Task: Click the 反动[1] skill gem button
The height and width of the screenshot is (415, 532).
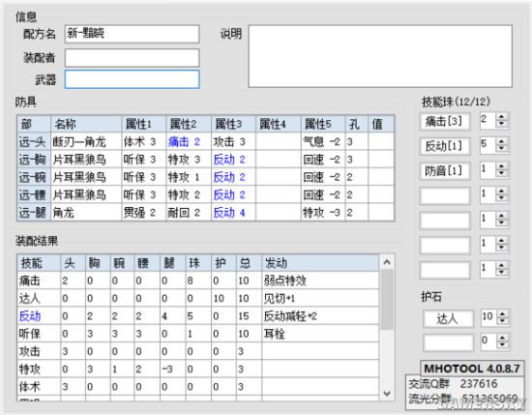Action: [x=445, y=146]
